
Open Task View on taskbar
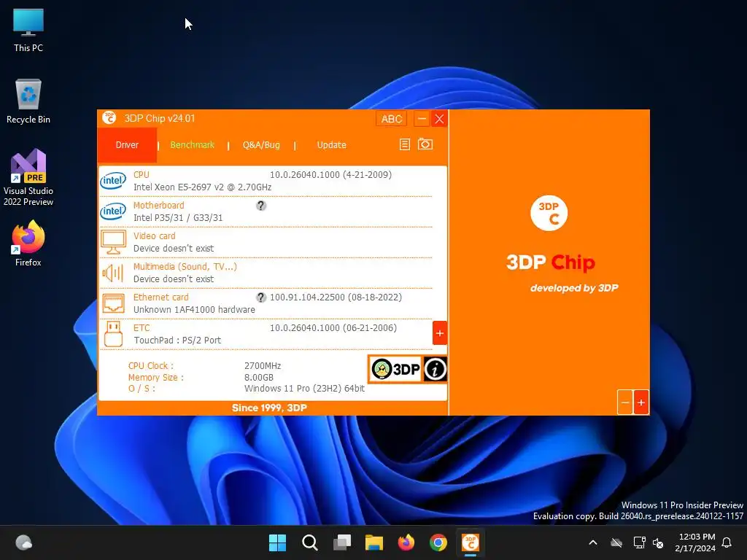click(x=342, y=542)
